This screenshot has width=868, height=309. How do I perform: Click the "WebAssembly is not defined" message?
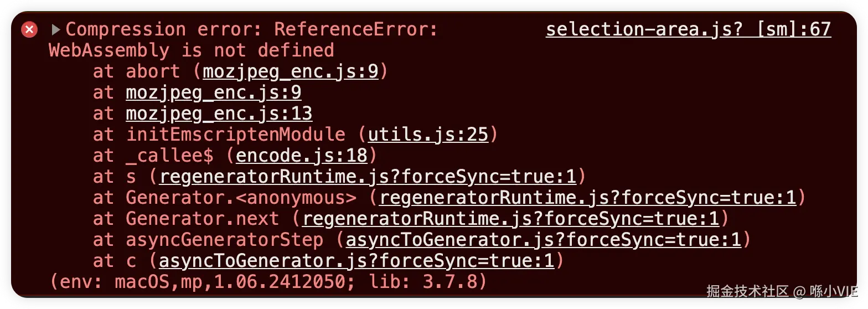click(192, 50)
